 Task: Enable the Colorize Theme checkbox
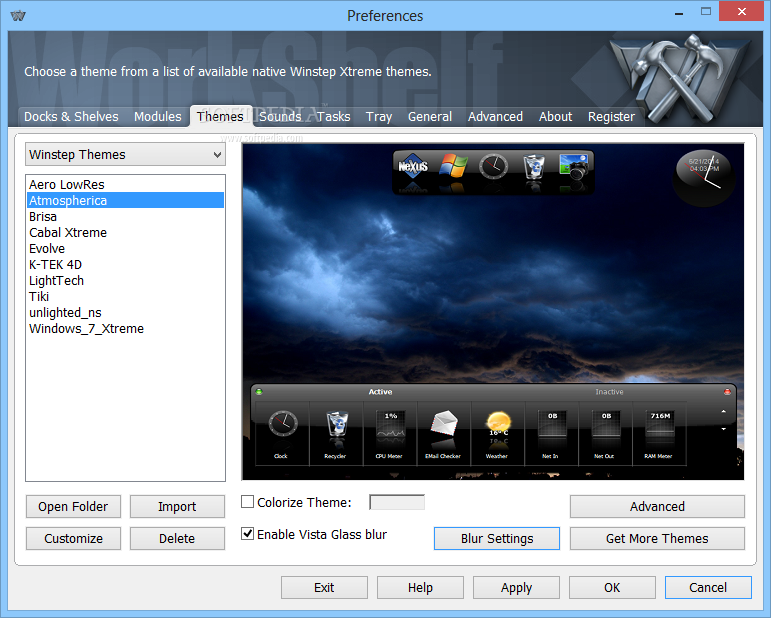click(x=247, y=502)
